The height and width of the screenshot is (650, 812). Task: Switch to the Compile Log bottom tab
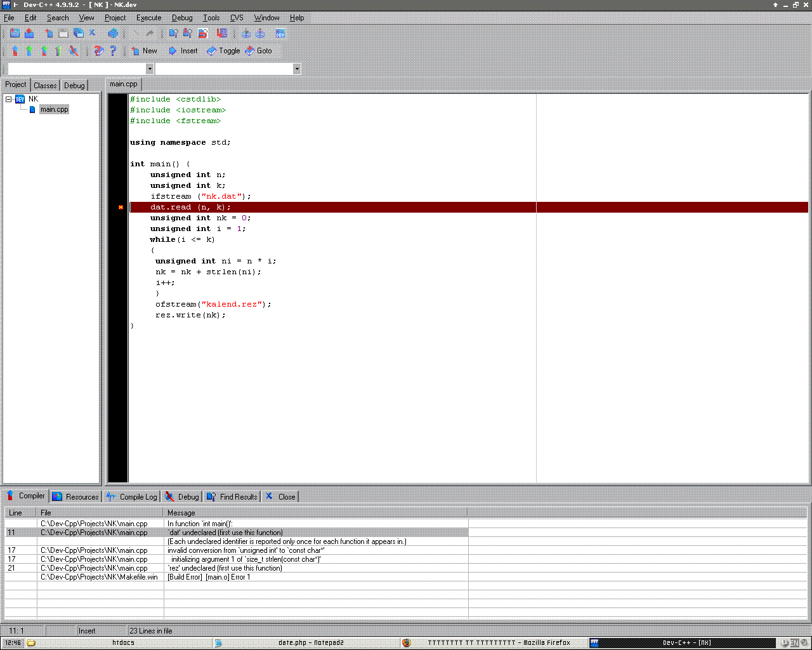pos(132,496)
